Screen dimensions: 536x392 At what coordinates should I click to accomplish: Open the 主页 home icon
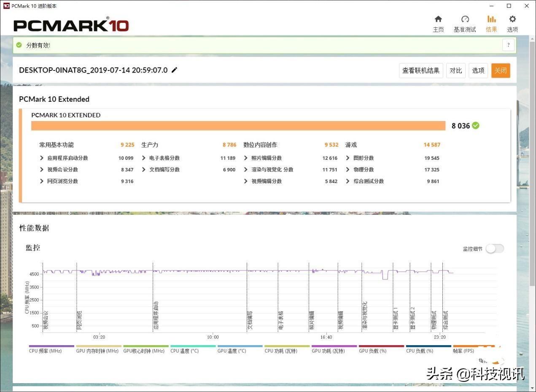click(x=438, y=19)
